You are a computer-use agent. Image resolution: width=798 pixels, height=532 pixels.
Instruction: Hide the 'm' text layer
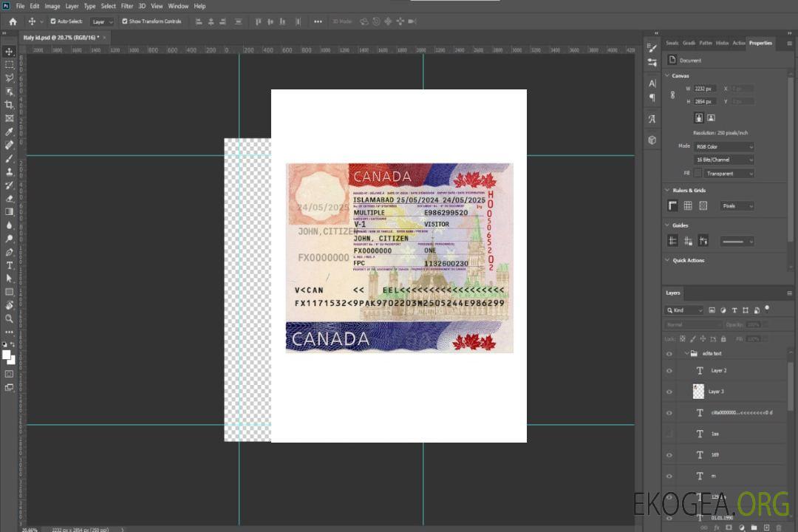click(x=669, y=476)
